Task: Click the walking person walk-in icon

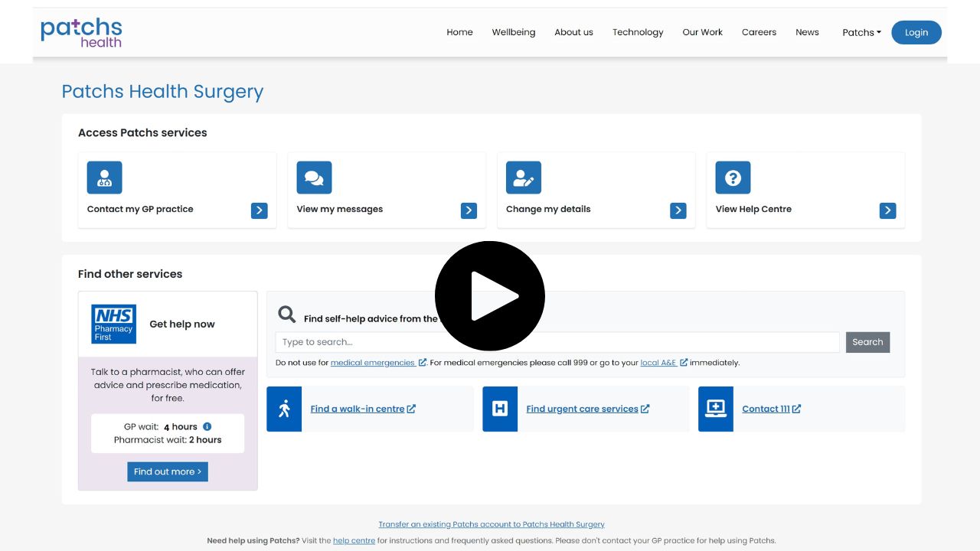Action: (x=284, y=409)
